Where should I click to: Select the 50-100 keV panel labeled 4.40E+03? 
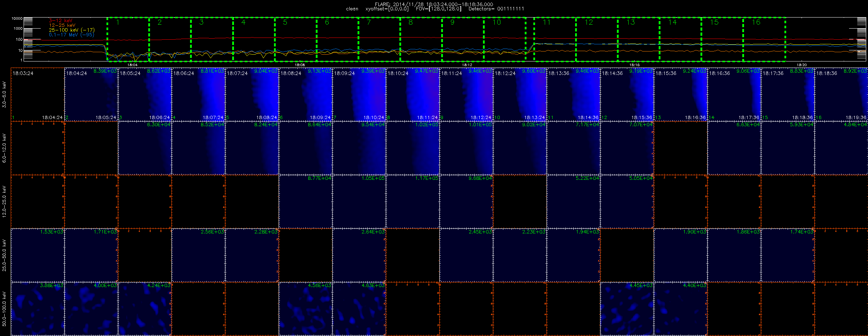coord(680,309)
